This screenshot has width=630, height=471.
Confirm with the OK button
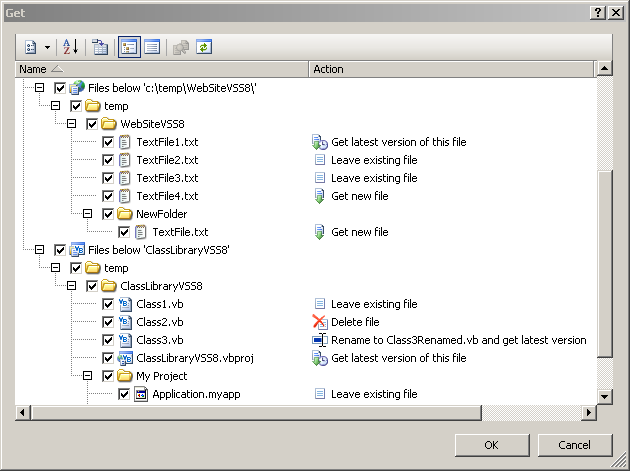pos(492,445)
